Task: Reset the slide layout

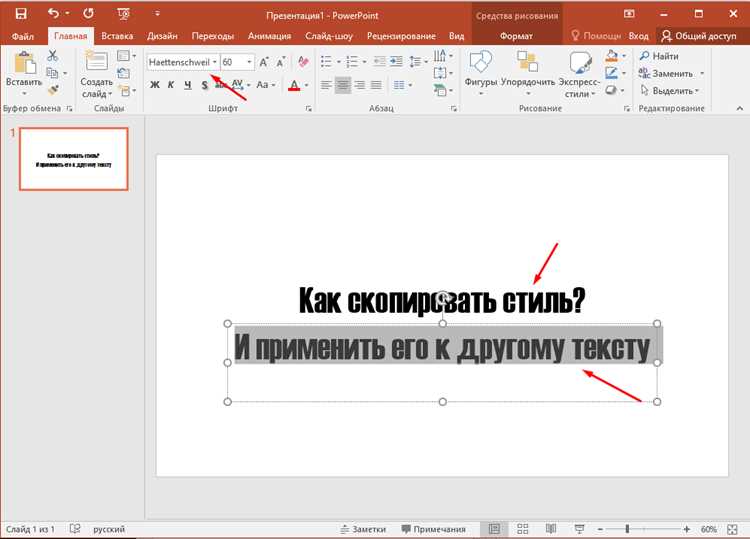Action: pyautogui.click(x=124, y=73)
